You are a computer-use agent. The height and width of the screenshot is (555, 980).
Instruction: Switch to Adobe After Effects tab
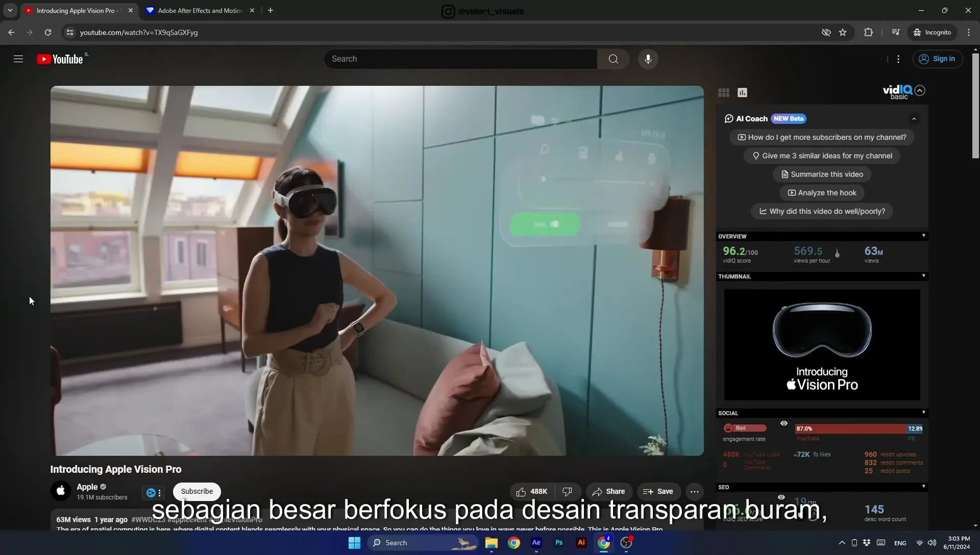pyautogui.click(x=200, y=10)
